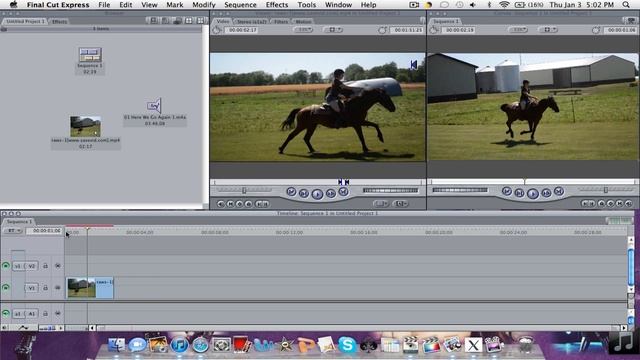Select the clip on track V1
The width and height of the screenshot is (640, 360).
(90, 288)
